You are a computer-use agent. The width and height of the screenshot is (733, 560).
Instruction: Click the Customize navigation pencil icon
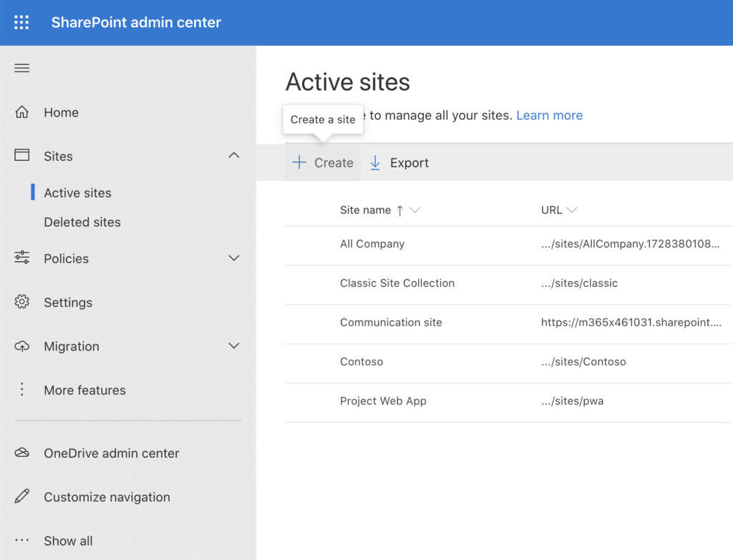click(x=22, y=496)
